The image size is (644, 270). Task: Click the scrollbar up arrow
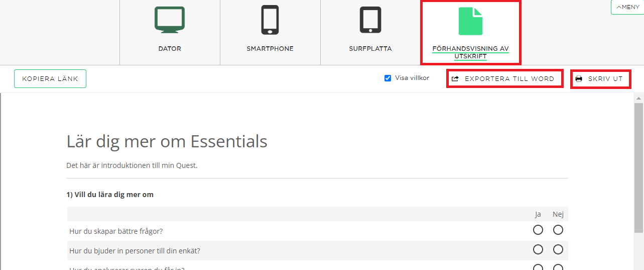(x=638, y=98)
